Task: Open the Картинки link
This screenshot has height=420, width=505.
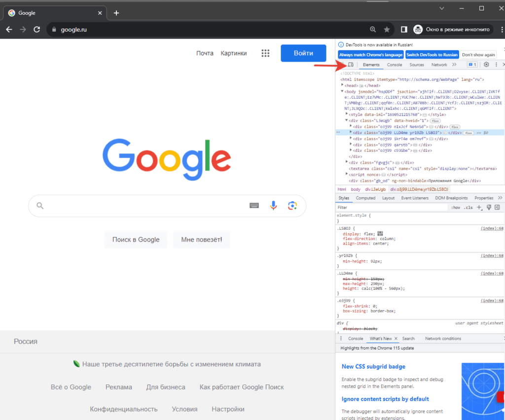Action: pyautogui.click(x=233, y=53)
